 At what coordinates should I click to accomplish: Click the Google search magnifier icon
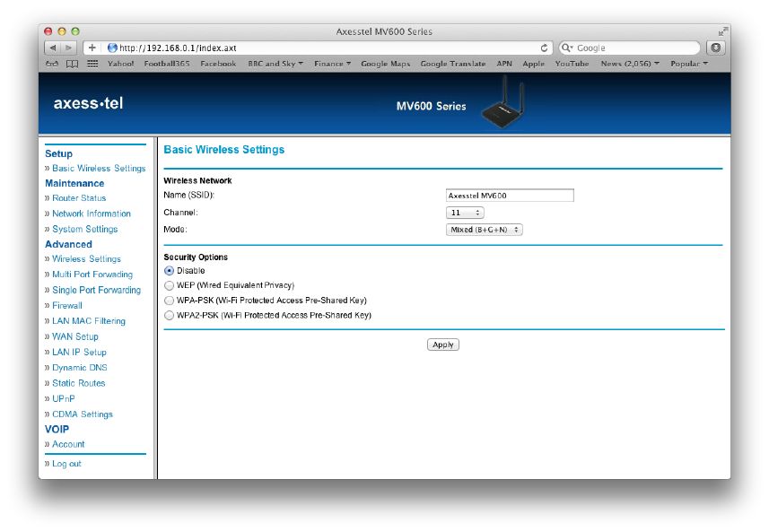tap(566, 48)
